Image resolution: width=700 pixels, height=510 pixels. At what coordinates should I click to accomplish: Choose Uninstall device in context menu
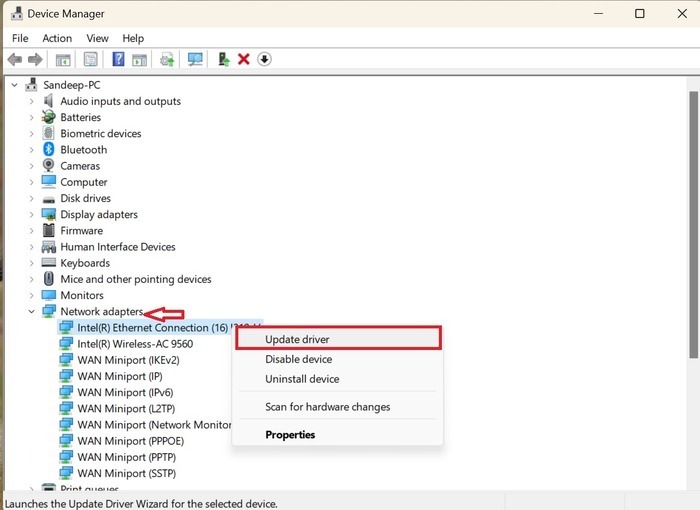point(338,379)
